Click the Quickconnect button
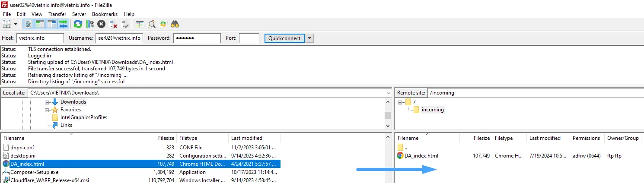Viewport: 644px width, 183px height. [x=284, y=38]
